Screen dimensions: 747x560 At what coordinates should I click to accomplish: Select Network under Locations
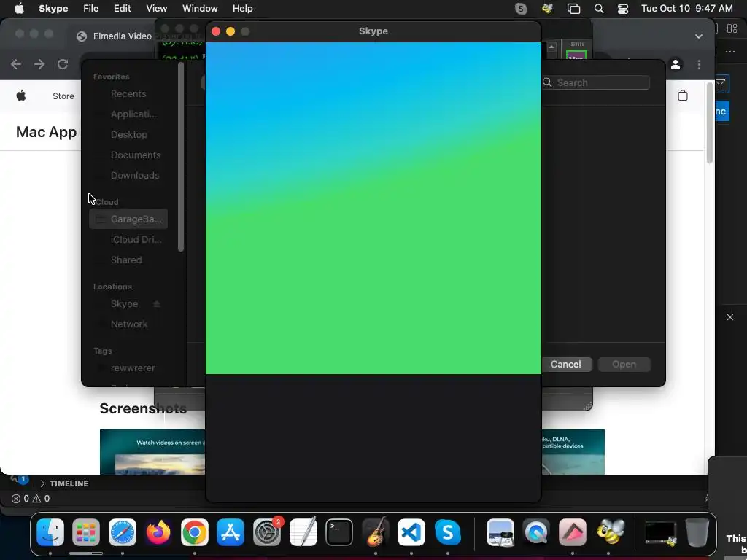128,324
